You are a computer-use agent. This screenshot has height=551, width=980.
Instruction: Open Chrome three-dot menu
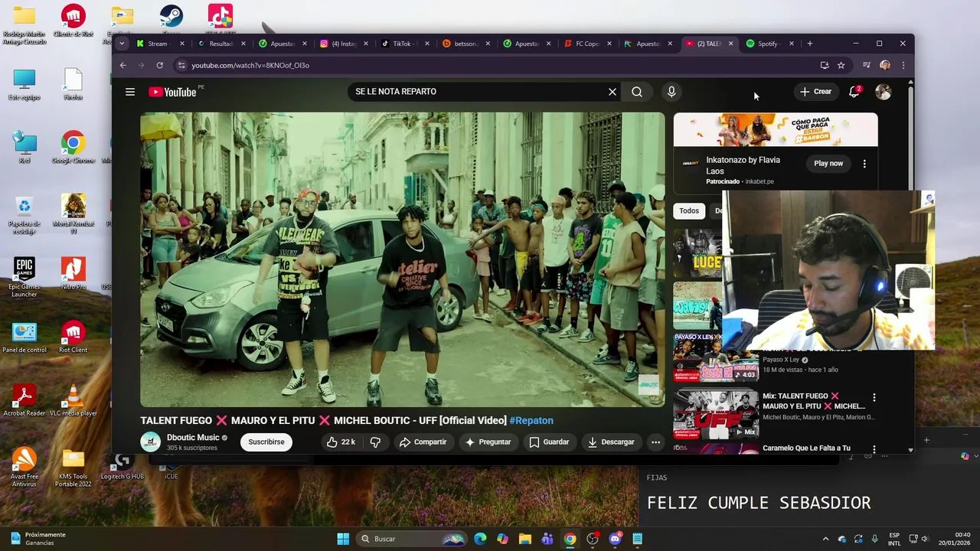point(903,65)
